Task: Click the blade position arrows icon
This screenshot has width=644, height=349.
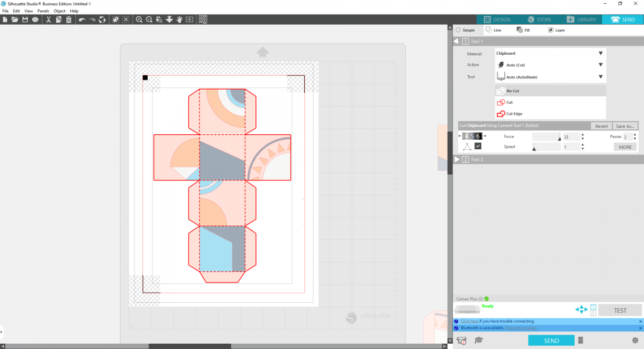Action: [x=581, y=310]
